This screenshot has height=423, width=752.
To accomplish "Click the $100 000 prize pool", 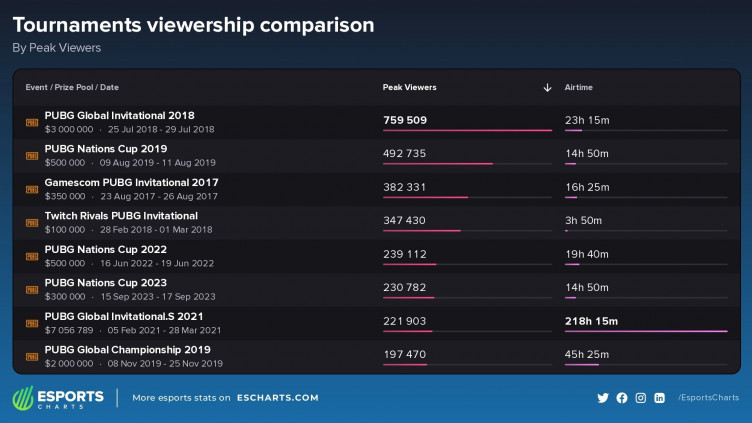I will pos(65,229).
